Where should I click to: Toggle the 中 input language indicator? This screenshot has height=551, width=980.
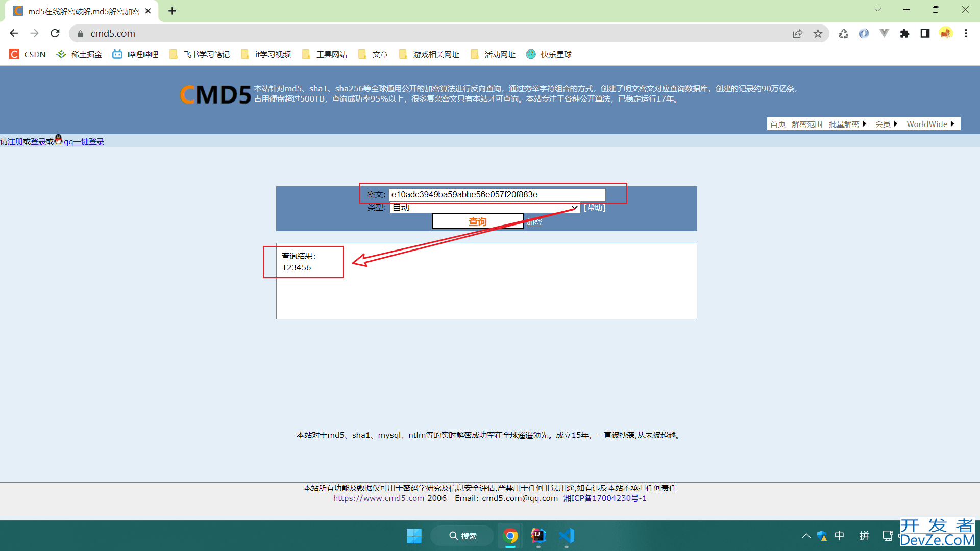pyautogui.click(x=839, y=536)
